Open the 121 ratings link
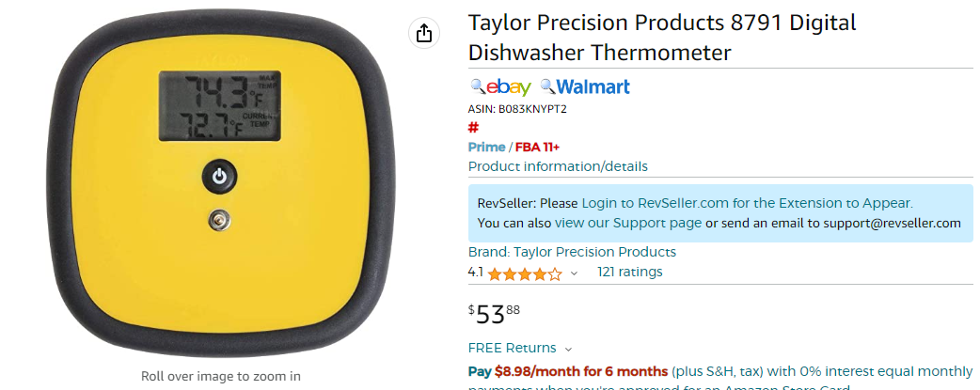Viewport: 980px width, 390px height. (630, 272)
